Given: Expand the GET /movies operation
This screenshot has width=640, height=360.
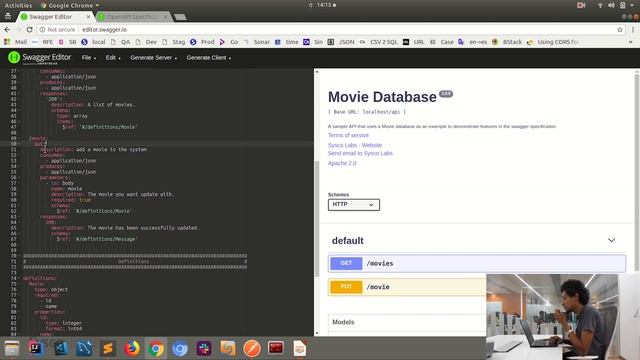Looking at the screenshot, I should [476, 263].
